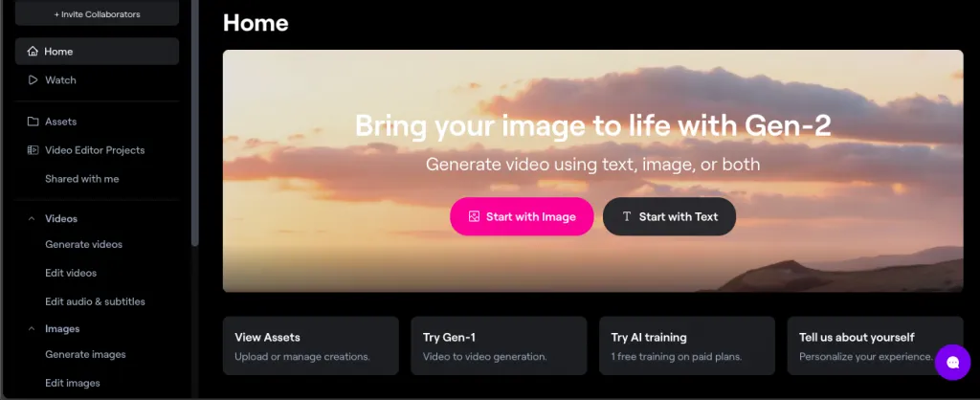Open the View Assets card
980x400 pixels.
310,345
